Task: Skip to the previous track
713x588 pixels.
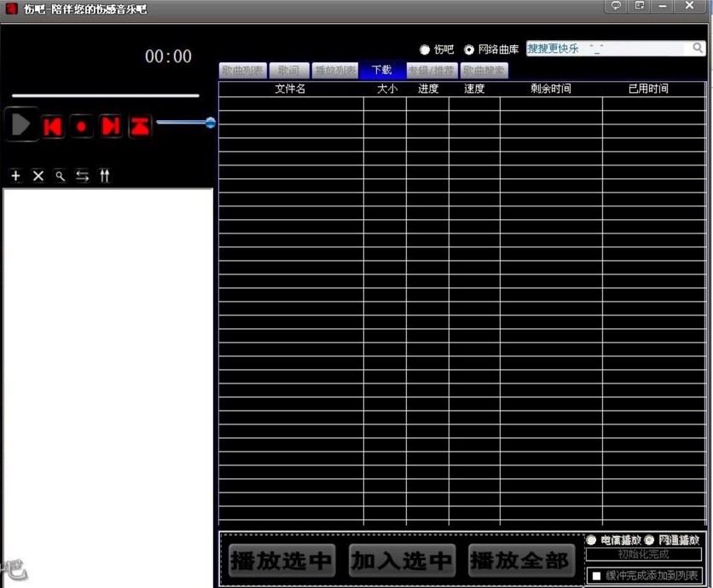Action: [53, 126]
